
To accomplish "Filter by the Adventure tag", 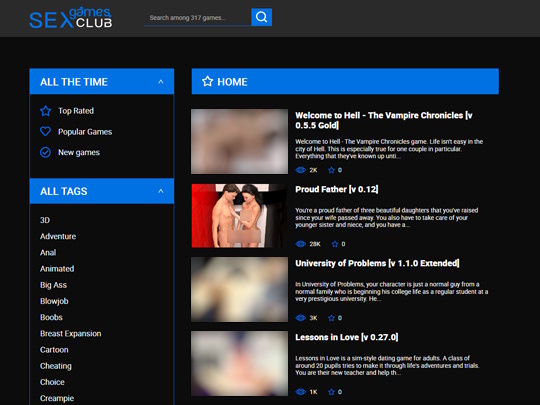I will (x=58, y=236).
